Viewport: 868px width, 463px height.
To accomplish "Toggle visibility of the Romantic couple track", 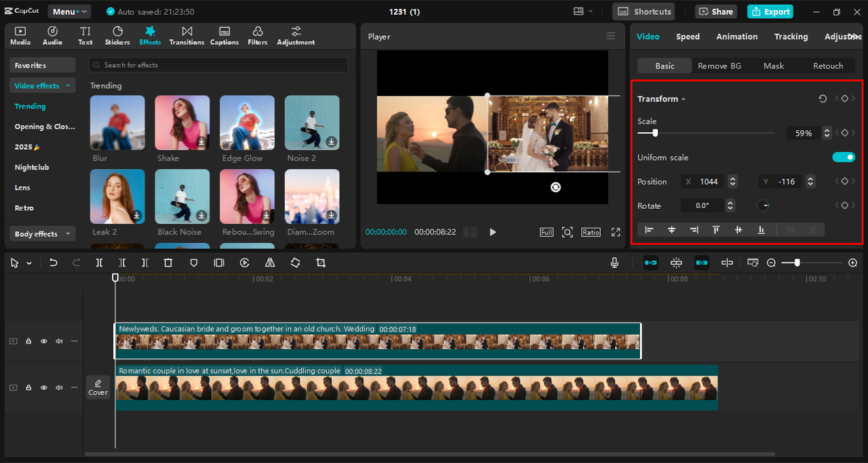I will point(44,388).
